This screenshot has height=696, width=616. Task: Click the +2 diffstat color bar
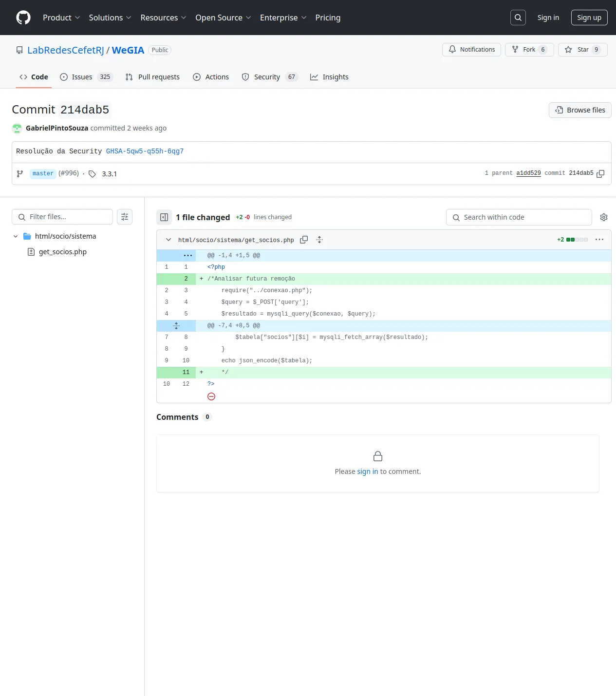click(x=577, y=240)
